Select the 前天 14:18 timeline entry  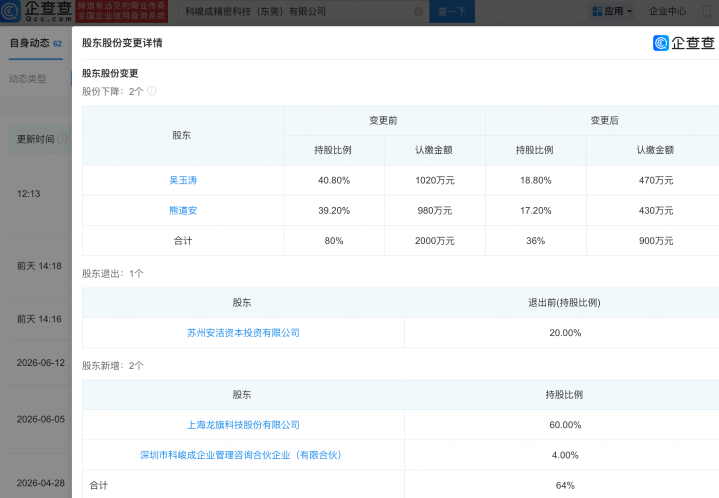[x=39, y=266]
